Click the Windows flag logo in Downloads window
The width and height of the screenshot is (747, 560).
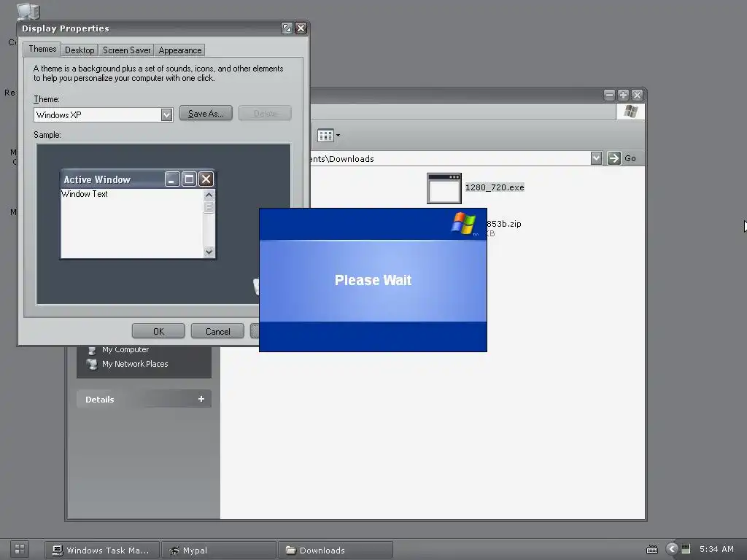coord(631,112)
